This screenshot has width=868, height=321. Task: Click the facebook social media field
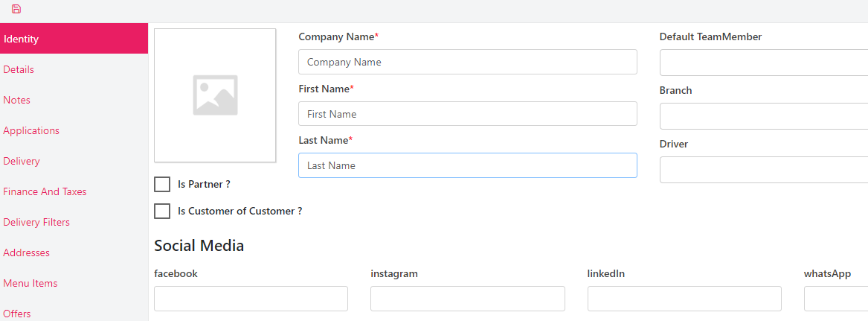pyautogui.click(x=251, y=299)
